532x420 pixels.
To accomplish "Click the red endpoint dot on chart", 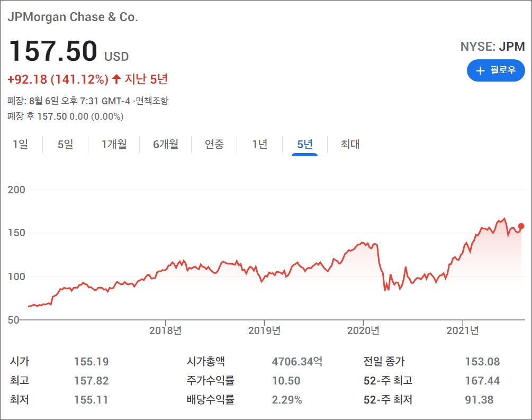I will (521, 226).
